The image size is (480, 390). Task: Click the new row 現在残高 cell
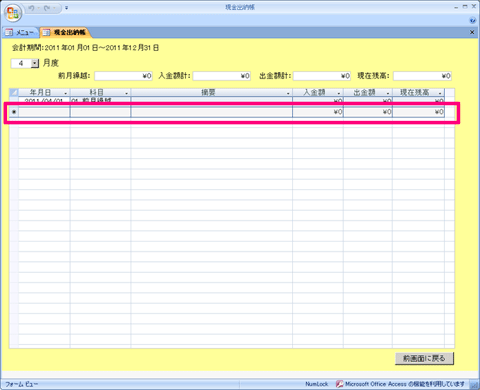click(418, 112)
